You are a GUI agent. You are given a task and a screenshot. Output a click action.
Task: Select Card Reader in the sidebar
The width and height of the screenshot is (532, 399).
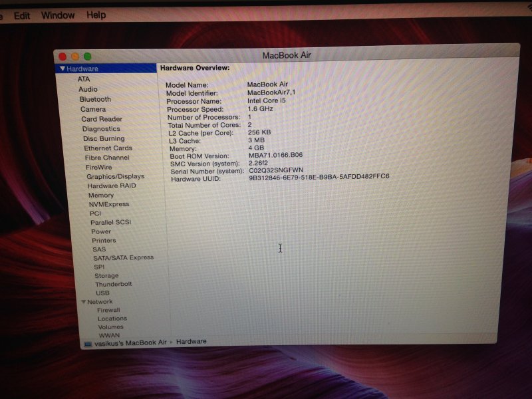(x=102, y=119)
